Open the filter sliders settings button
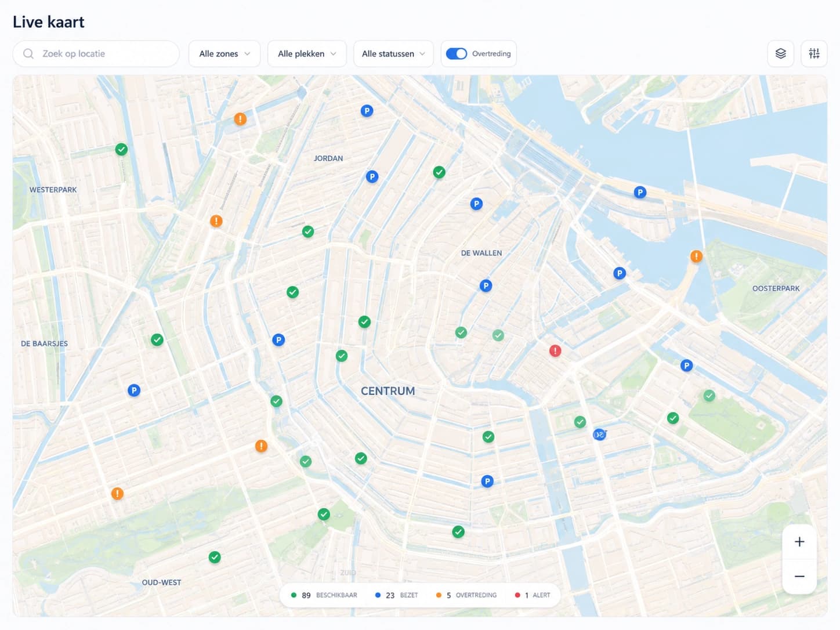This screenshot has width=840, height=630. tap(814, 53)
